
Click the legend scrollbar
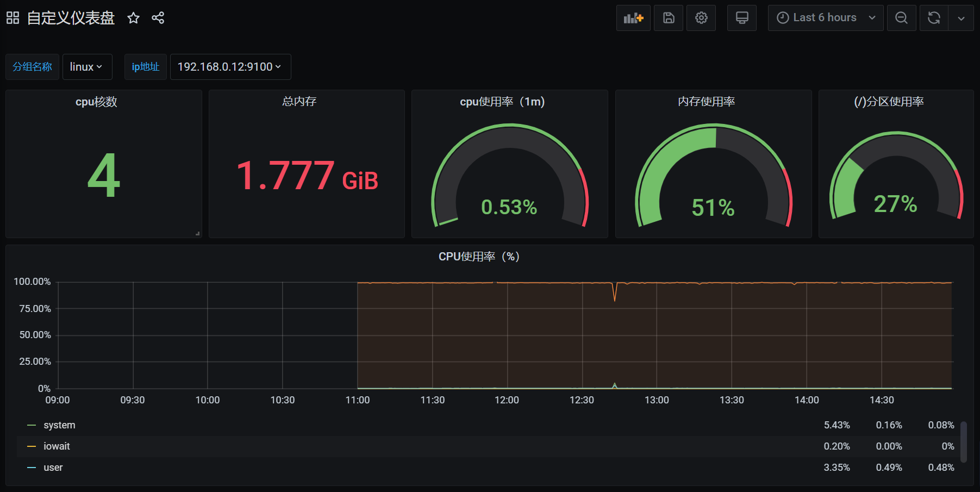click(x=964, y=442)
